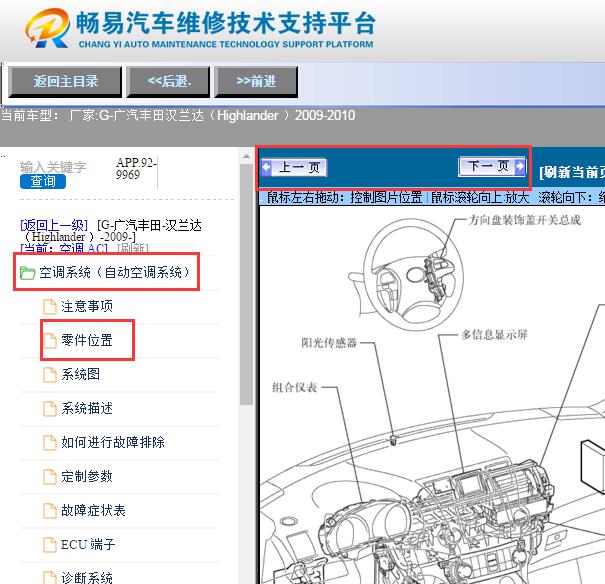The height and width of the screenshot is (584, 605).
Task: Click the document icon beside 零件位置
Action: 49,341
